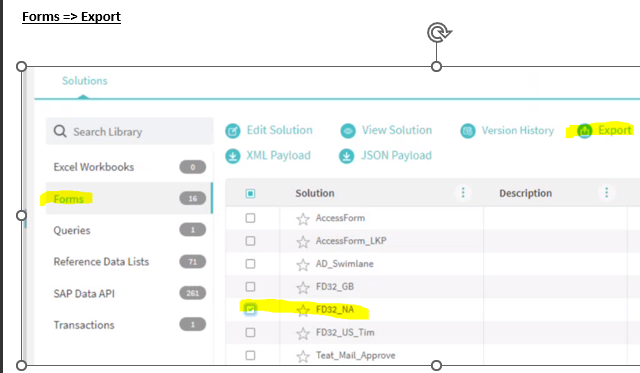
Task: Click the View Solution button label
Action: (397, 130)
